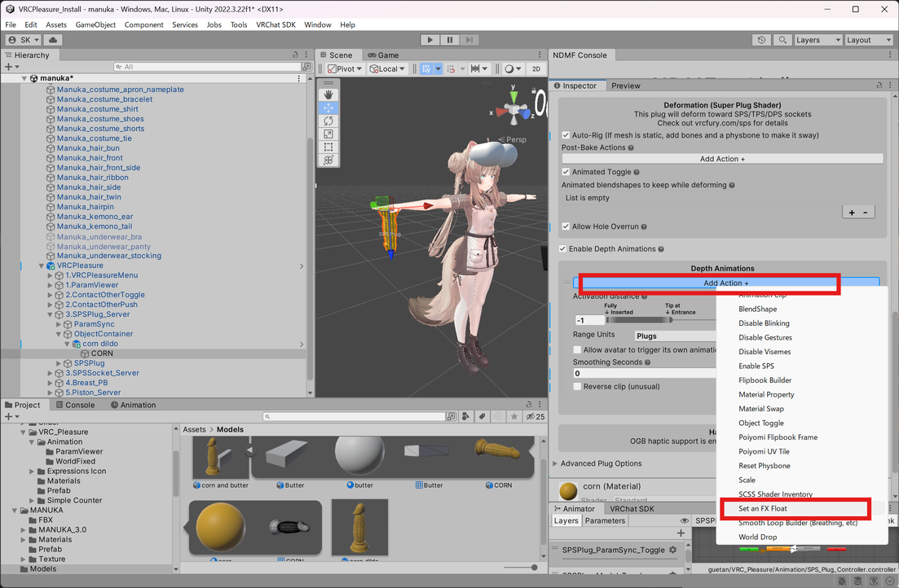Click the Hierarchy create plus button
The height and width of the screenshot is (588, 899).
[x=9, y=67]
